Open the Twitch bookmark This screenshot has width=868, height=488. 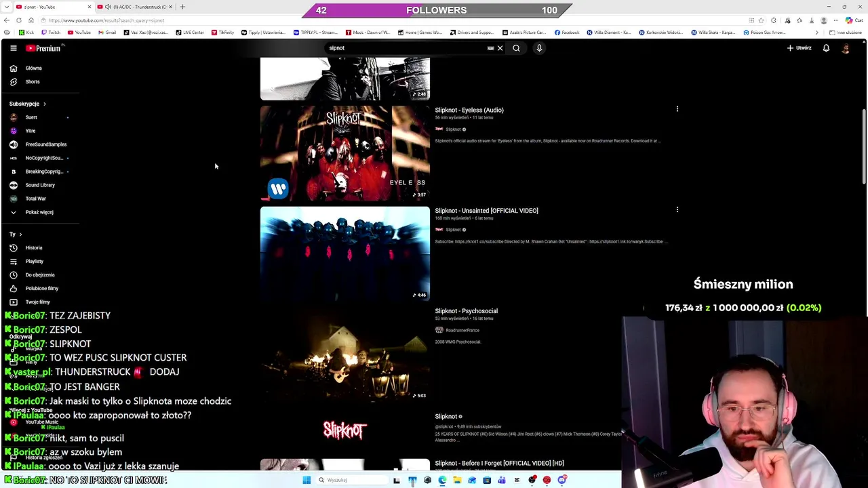(x=50, y=33)
